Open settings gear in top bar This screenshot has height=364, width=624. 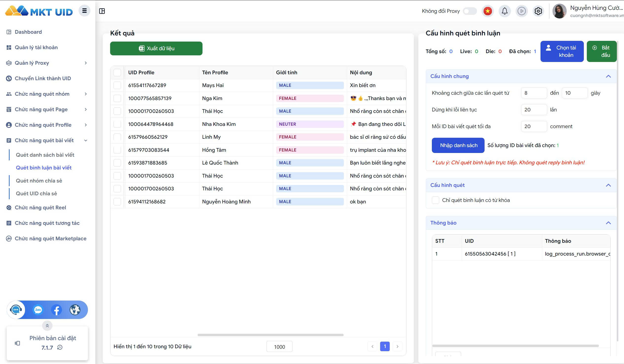point(538,11)
